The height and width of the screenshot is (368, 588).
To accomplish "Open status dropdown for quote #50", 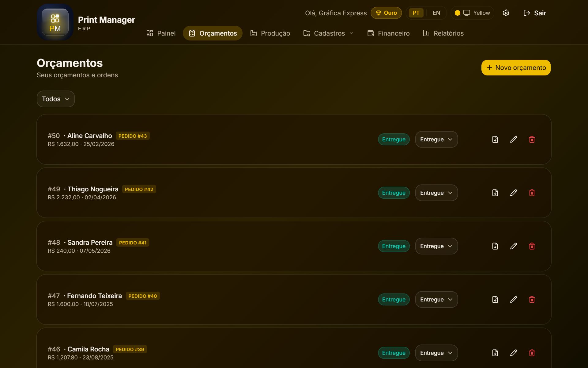I will click(436, 140).
